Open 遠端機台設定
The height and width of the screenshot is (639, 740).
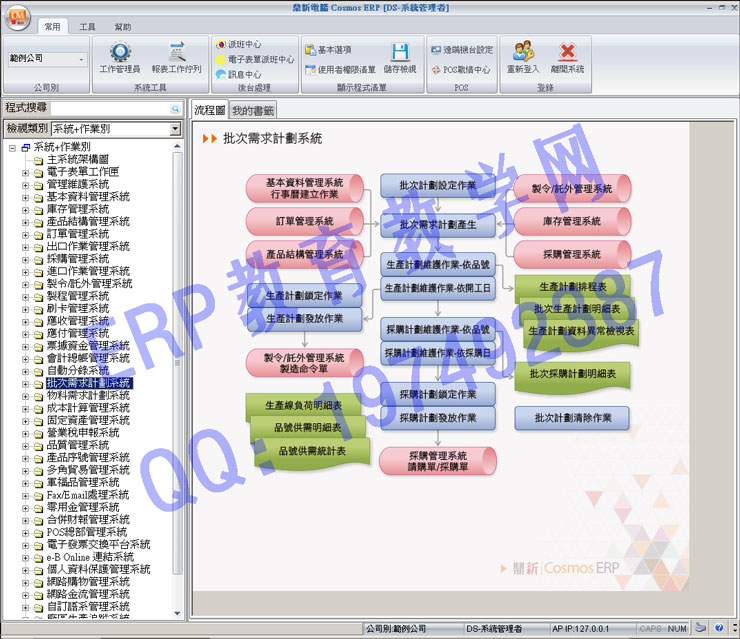pos(462,50)
